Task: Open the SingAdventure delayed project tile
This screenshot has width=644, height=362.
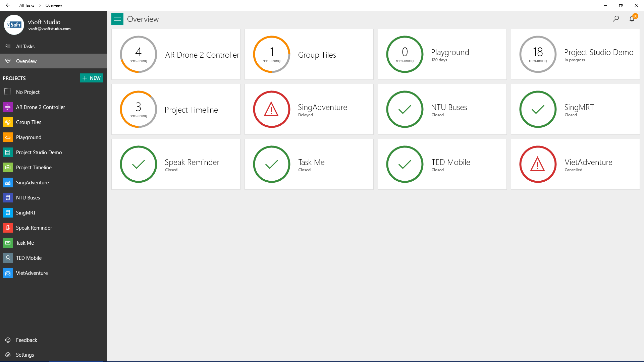Action: tap(309, 109)
